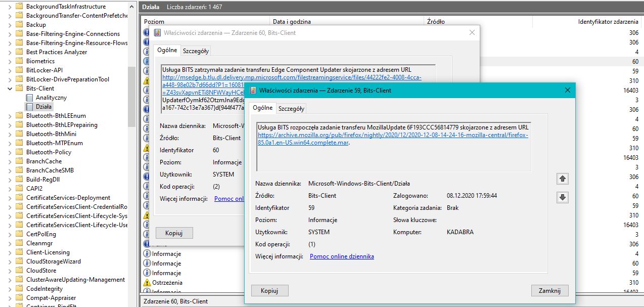The height and width of the screenshot is (307, 644).
Task: Sort by the Poziom column header
Action: click(x=205, y=22)
